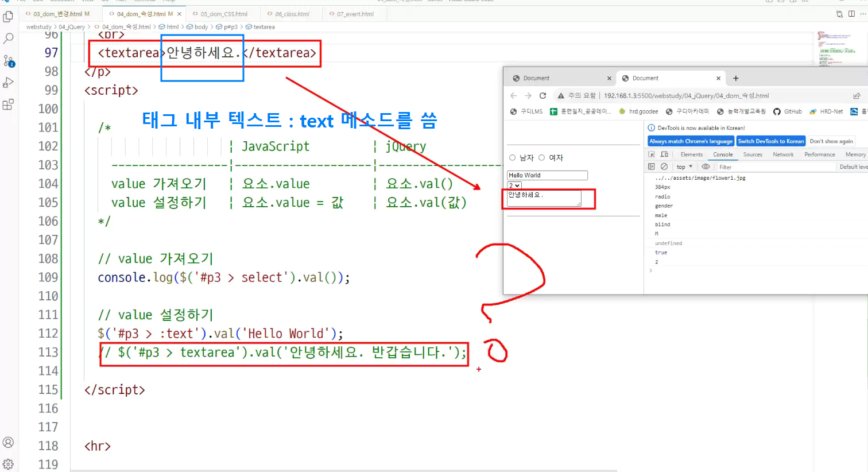Open the textarea breadcrumb item
868x472 pixels.
(260, 27)
